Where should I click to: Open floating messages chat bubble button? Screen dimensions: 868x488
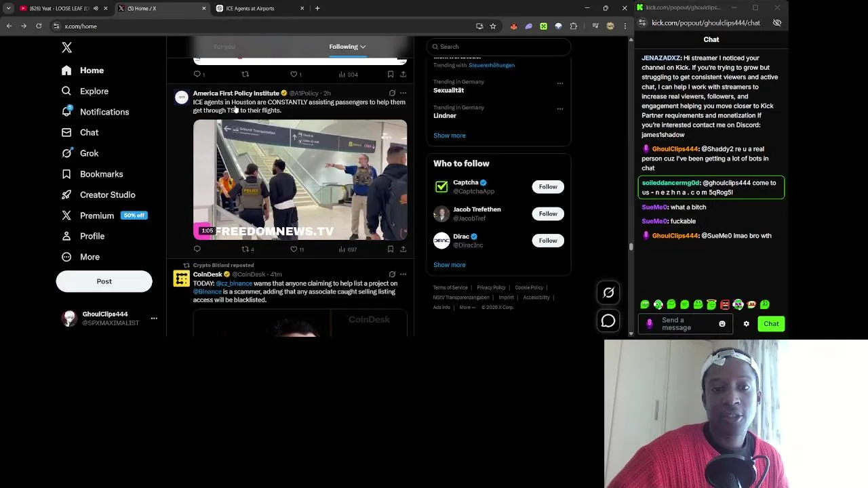[x=608, y=321]
